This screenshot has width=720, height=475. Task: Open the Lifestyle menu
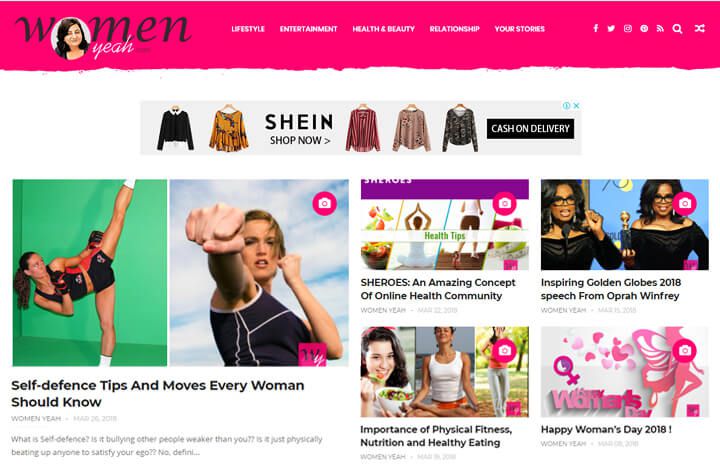tap(248, 29)
